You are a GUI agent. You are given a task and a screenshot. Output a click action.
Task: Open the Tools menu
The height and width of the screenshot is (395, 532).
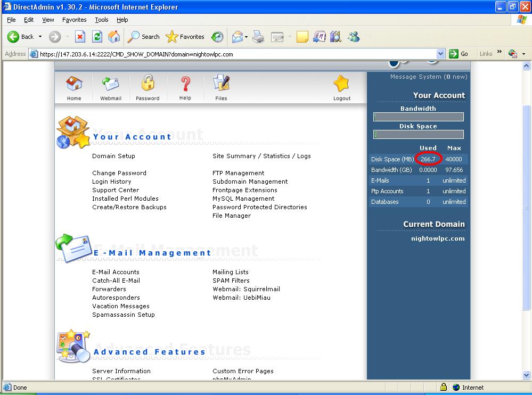coord(101,20)
